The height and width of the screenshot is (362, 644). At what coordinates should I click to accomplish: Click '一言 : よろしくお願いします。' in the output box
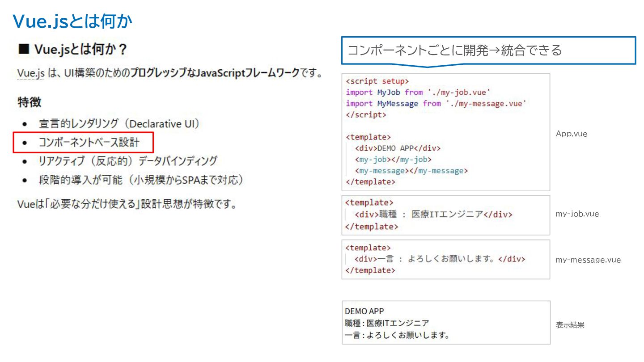coord(397,335)
